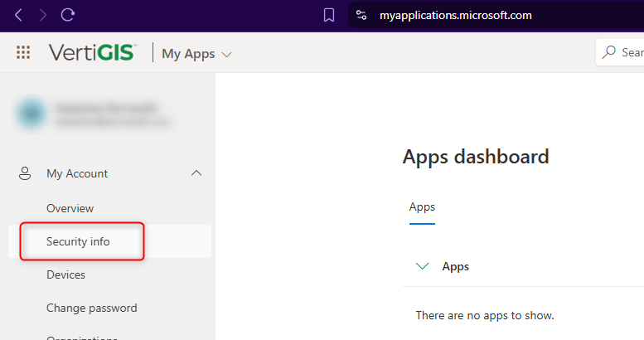Click the blurred user profile avatar
The image size is (644, 340).
click(x=31, y=114)
